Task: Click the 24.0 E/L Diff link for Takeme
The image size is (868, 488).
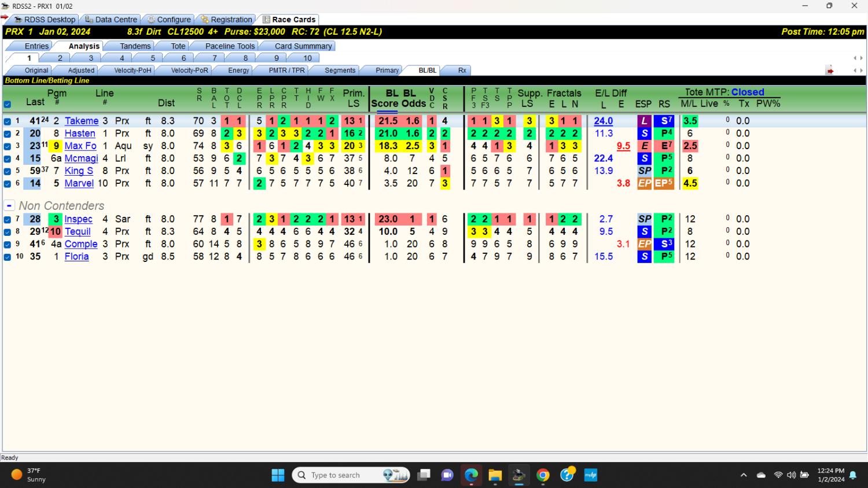Action: pyautogui.click(x=603, y=121)
